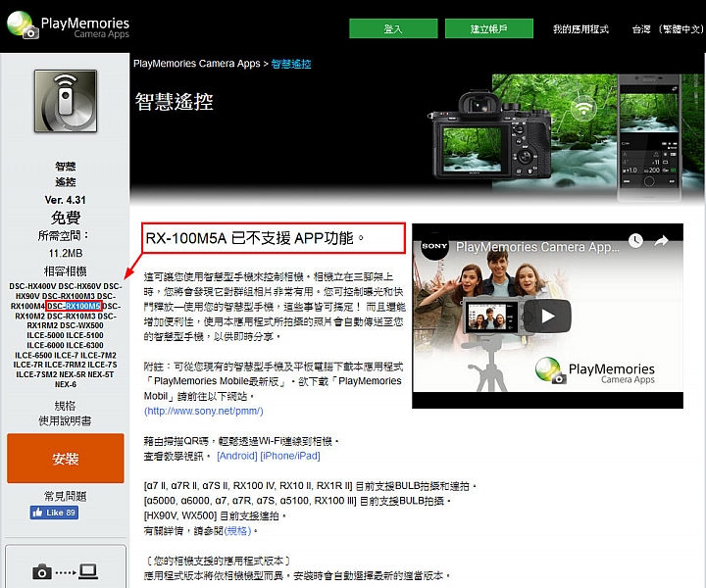Click the camera-to-computer transfer icon
706x588 pixels.
pyautogui.click(x=65, y=571)
